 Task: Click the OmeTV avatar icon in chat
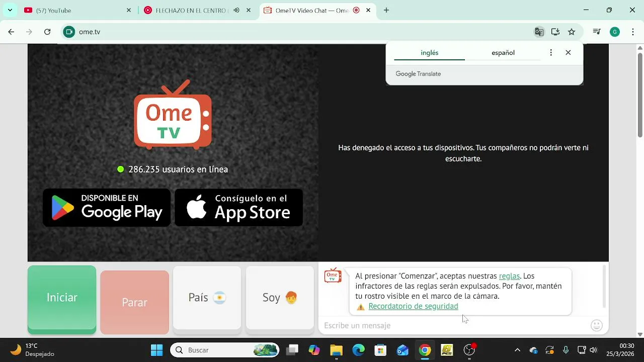(333, 276)
